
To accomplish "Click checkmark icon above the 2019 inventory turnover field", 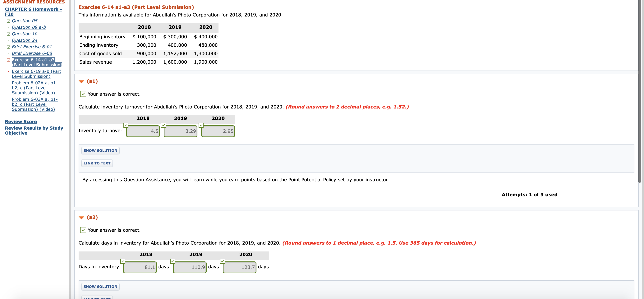I will (163, 125).
